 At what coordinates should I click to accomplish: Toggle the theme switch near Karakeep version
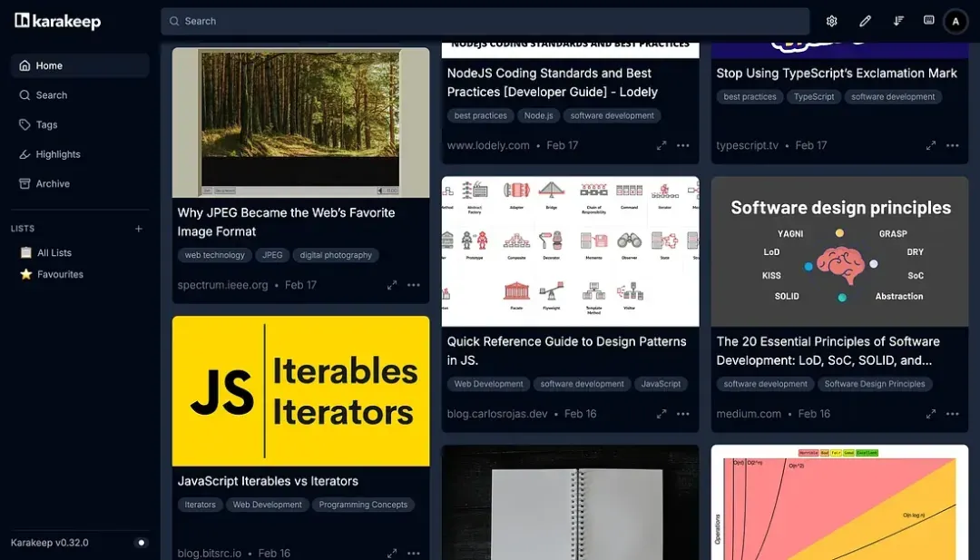(x=142, y=543)
